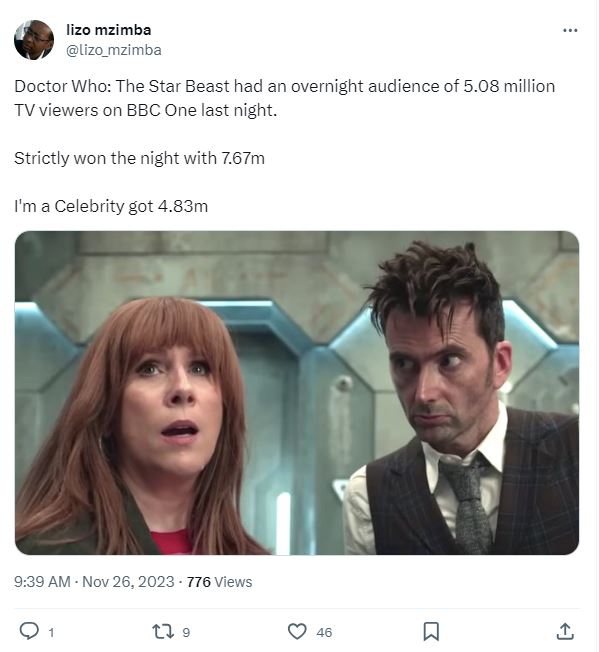This screenshot has height=652, width=599.
Task: Repost the tweet using the retweet icon
Action: pyautogui.click(x=163, y=631)
